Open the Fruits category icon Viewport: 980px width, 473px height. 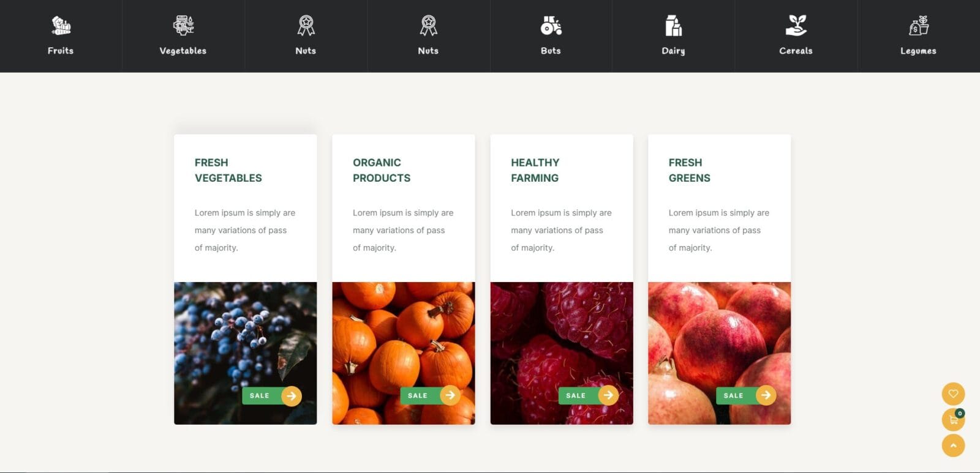coord(61,26)
